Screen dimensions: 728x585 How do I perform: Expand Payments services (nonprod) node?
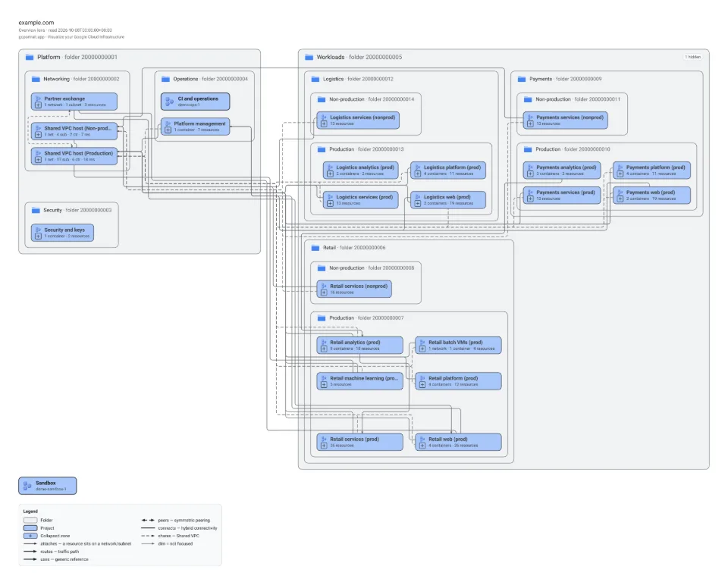(530, 124)
